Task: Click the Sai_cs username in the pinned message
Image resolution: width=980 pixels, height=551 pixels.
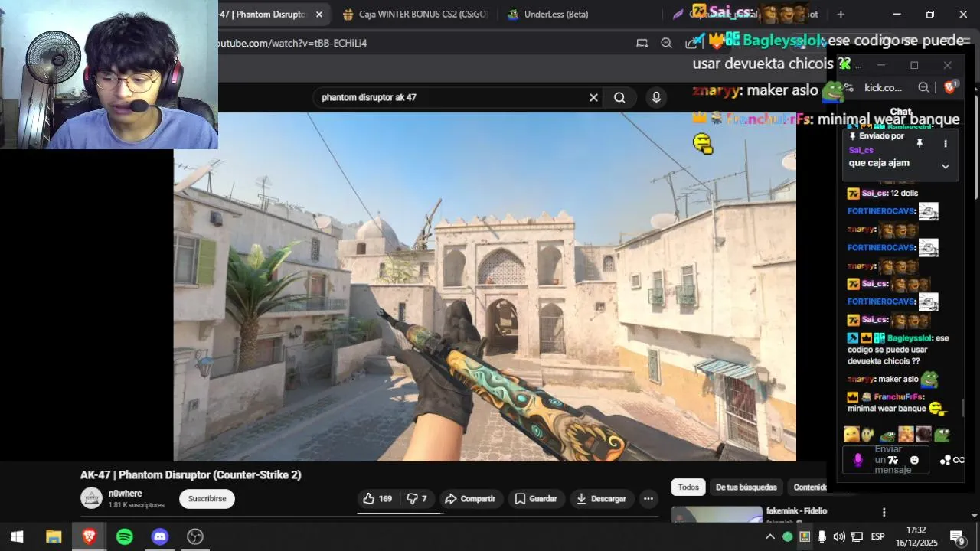Action: tap(861, 150)
